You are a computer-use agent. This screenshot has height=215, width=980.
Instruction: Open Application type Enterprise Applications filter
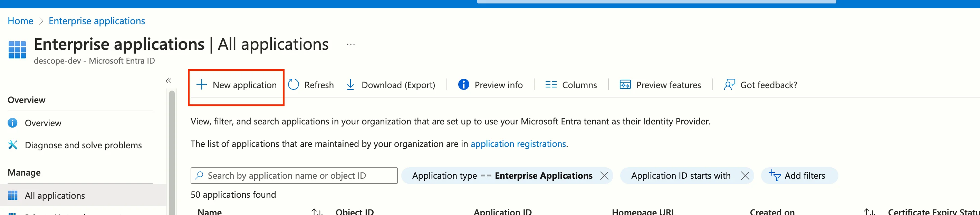tap(502, 176)
